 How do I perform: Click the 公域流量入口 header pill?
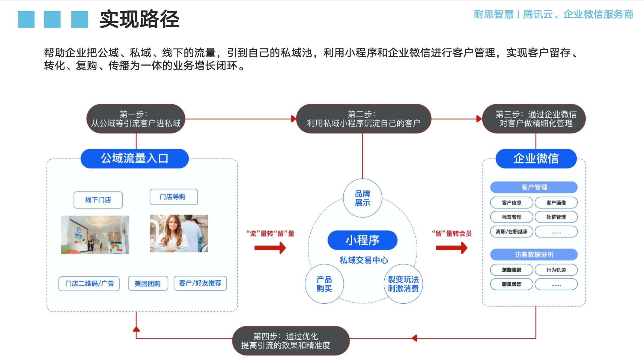(x=135, y=158)
